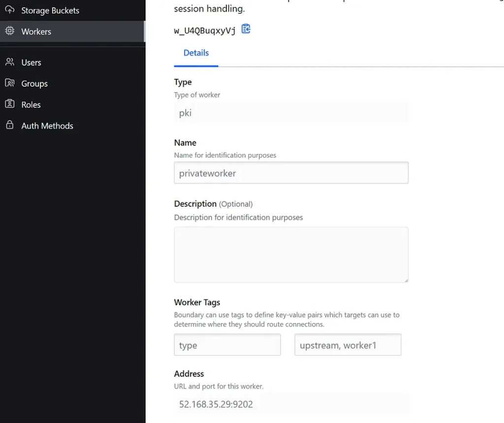Click the Address field with 52.168.35.29:9202

click(291, 404)
